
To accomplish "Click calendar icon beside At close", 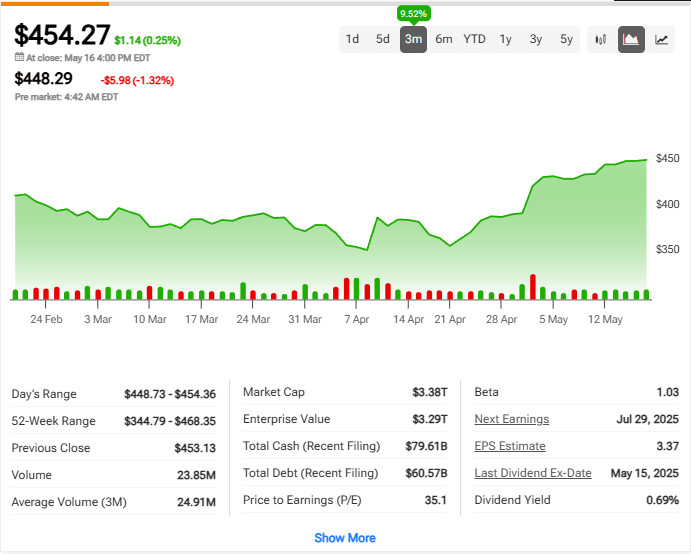I will (x=19, y=57).
